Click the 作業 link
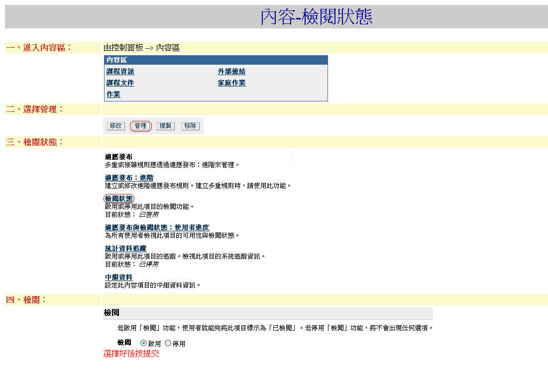This screenshot has height=392, width=548. [x=113, y=95]
